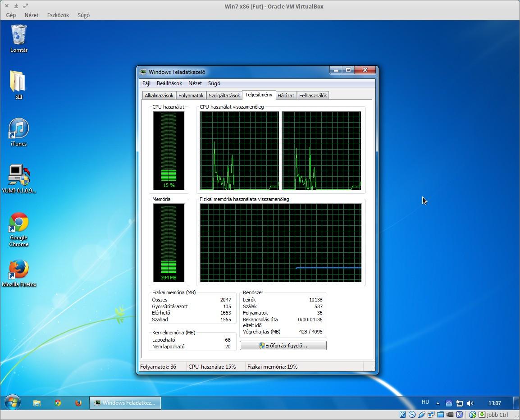Image resolution: width=520 pixels, height=420 pixels.
Task: Switch to the Felhasználók tab
Action: coord(313,96)
